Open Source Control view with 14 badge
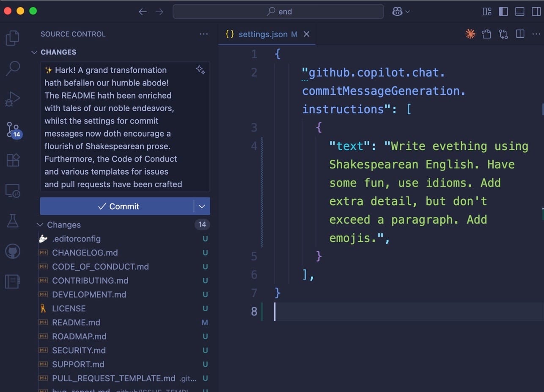Screen dimensions: 544x392 (13, 130)
